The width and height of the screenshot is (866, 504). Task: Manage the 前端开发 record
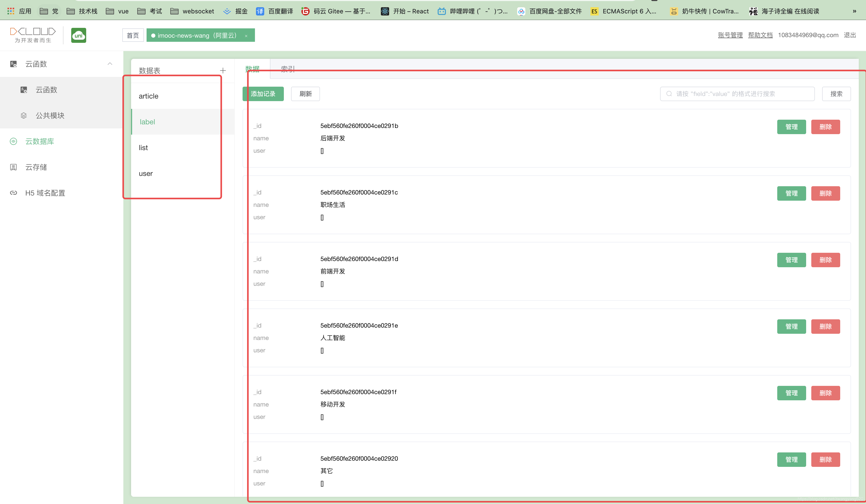tap(792, 260)
